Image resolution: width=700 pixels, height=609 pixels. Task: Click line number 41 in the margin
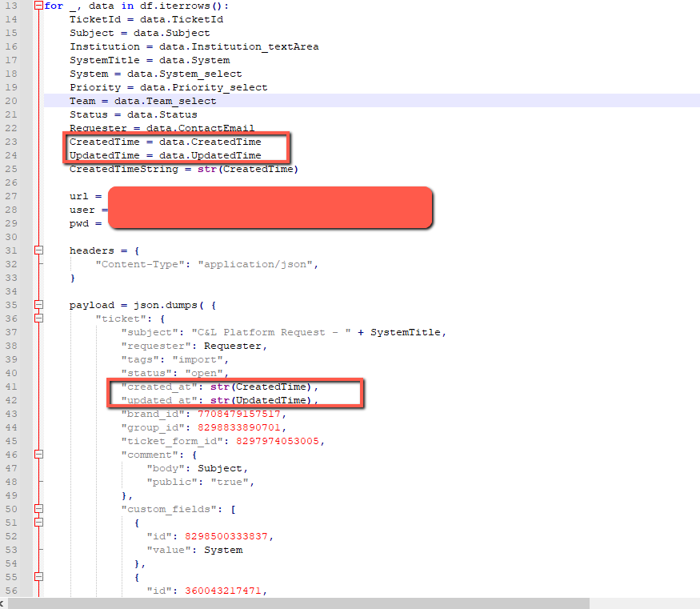(x=11, y=387)
